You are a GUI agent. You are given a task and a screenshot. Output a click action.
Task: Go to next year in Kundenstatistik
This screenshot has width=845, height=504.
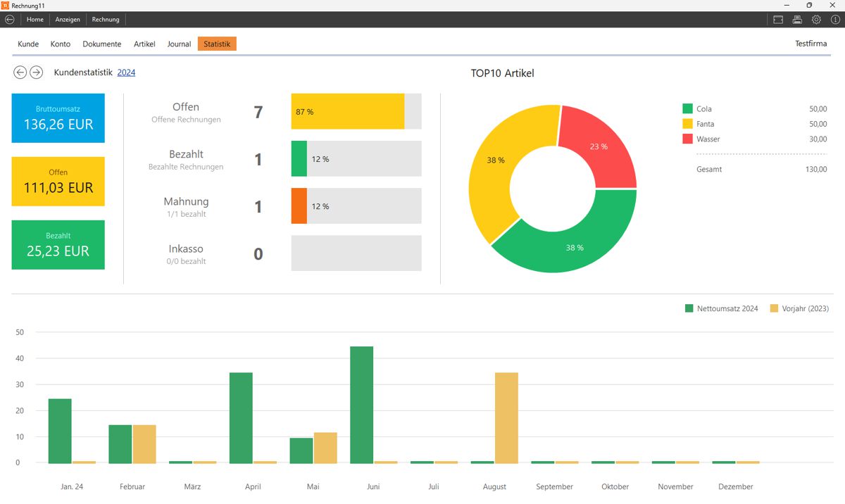[36, 73]
